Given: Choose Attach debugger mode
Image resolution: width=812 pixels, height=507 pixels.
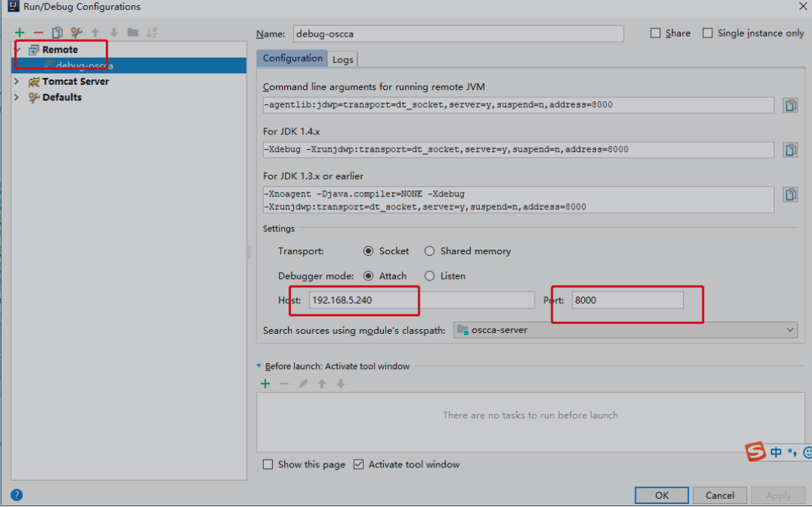Looking at the screenshot, I should click(x=368, y=276).
